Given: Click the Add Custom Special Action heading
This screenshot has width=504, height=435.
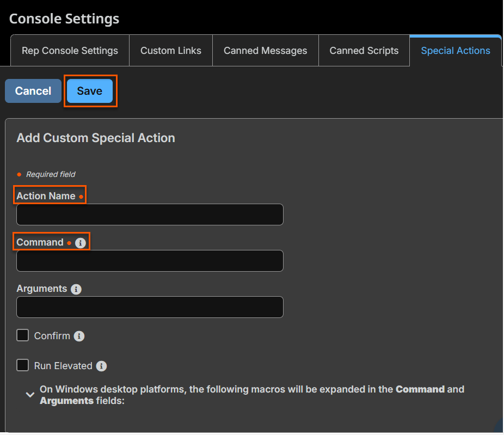Looking at the screenshot, I should click(96, 138).
